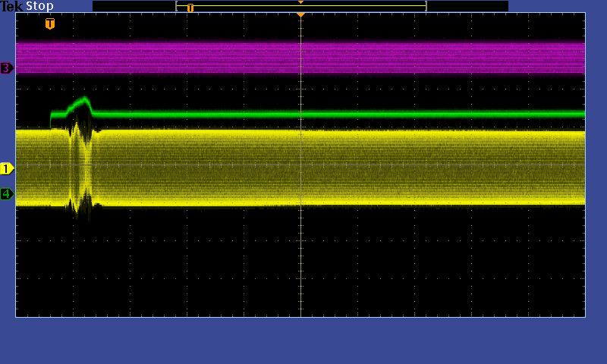The width and height of the screenshot is (607, 364).
Task: Click the rising start of the green trace
Action: pos(52,116)
